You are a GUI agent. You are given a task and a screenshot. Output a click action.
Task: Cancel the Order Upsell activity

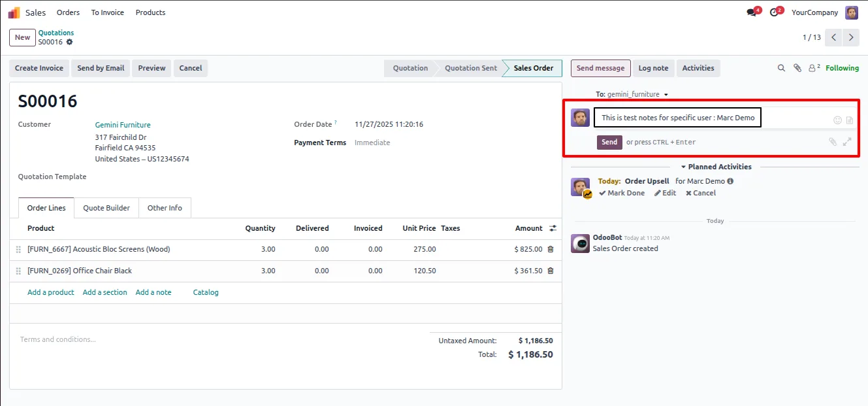tap(701, 193)
